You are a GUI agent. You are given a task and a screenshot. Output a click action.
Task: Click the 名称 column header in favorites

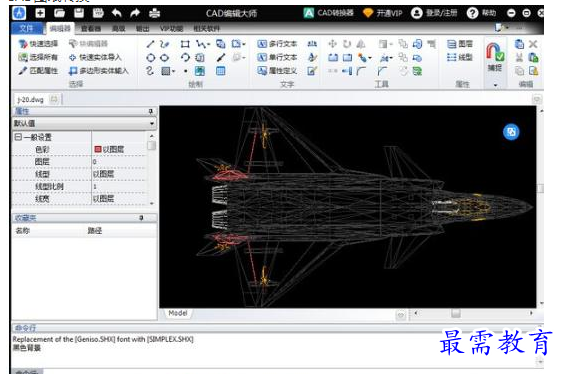(23, 231)
